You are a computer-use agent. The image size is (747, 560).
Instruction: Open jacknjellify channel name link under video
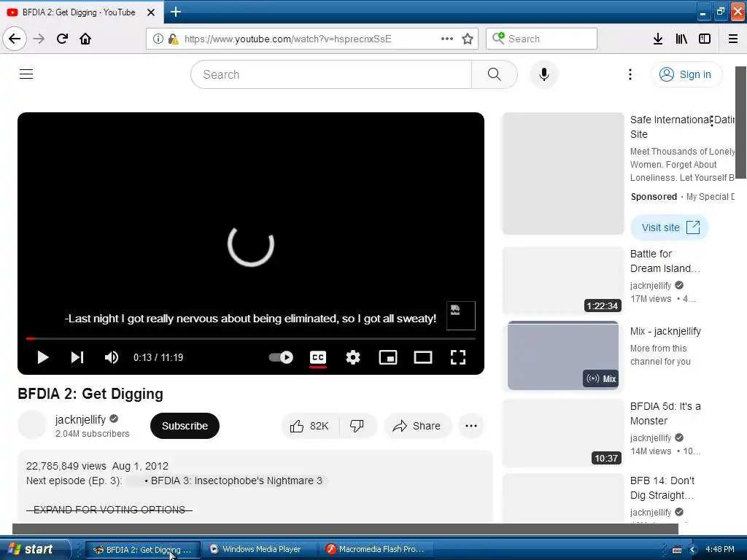coord(80,419)
